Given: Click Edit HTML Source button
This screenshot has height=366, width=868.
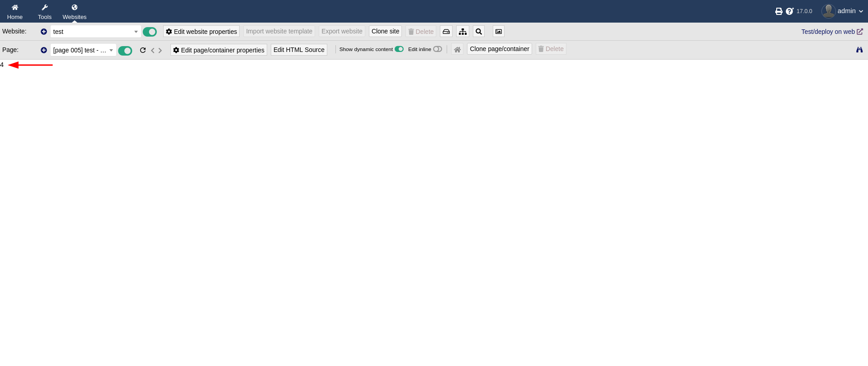Looking at the screenshot, I should pos(299,50).
